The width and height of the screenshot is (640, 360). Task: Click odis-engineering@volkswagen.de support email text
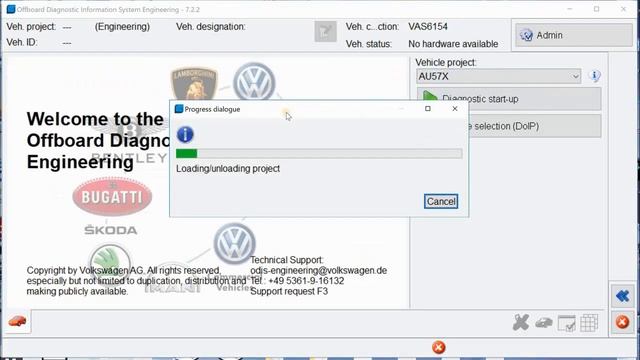[319, 270]
